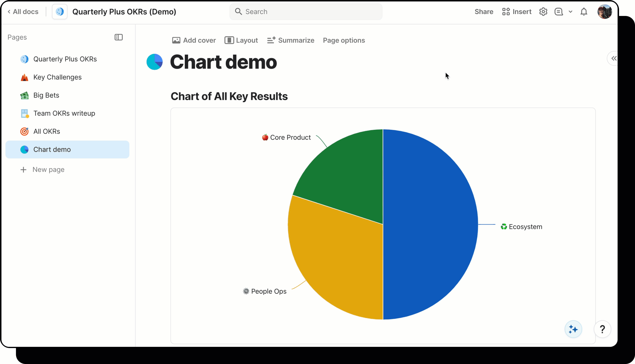Viewport: 635px width, 364px height.
Task: Open the doc settings gear
Action: (x=543, y=12)
